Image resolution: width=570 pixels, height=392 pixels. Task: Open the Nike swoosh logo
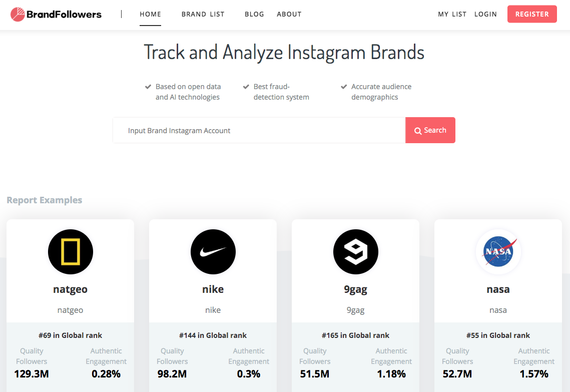click(x=213, y=252)
